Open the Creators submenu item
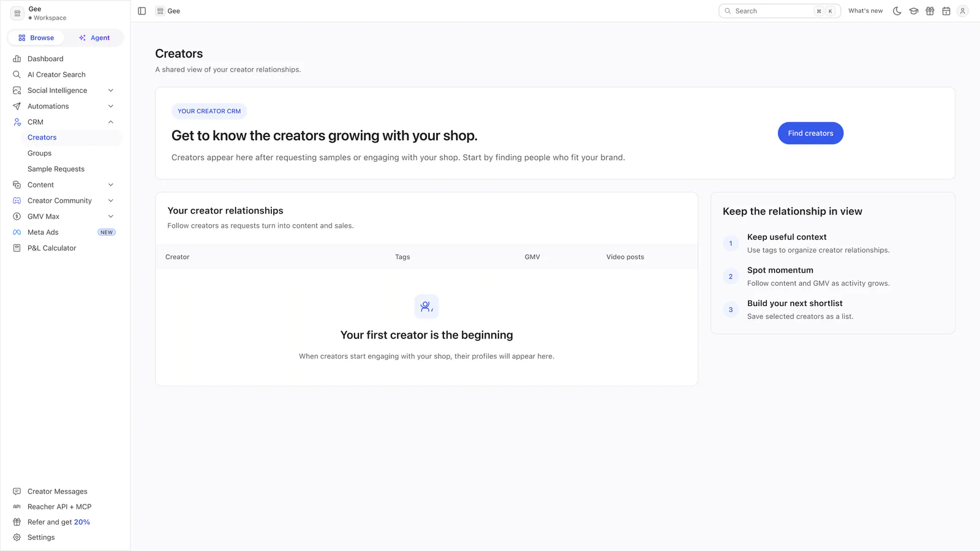Screen dimensions: 980x551 click(x=71, y=138)
